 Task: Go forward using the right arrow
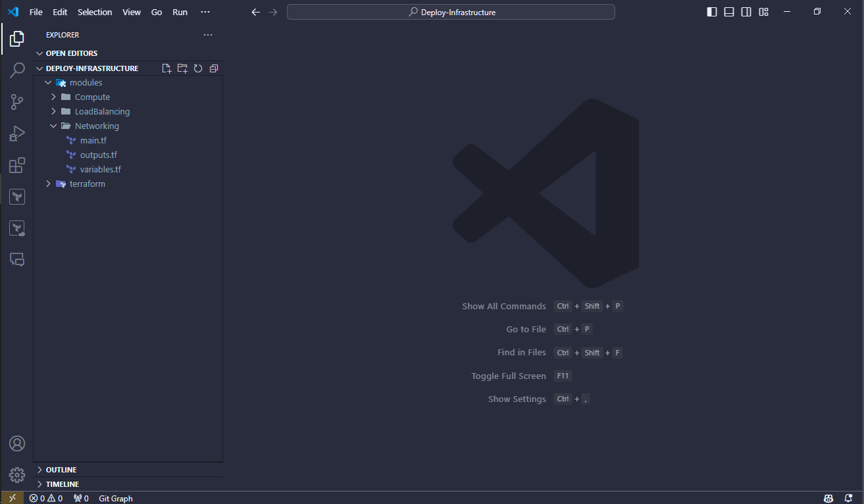[x=273, y=12]
